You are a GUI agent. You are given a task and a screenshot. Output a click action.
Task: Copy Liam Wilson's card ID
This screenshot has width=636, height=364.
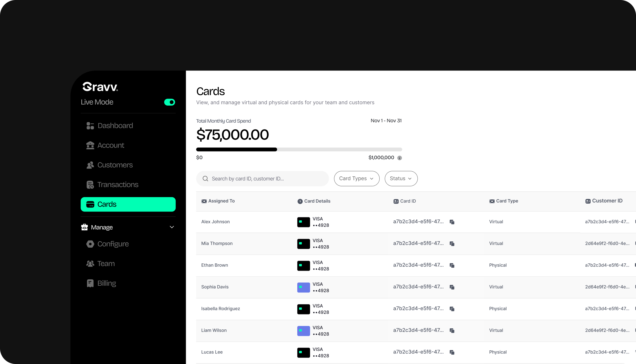tap(452, 331)
